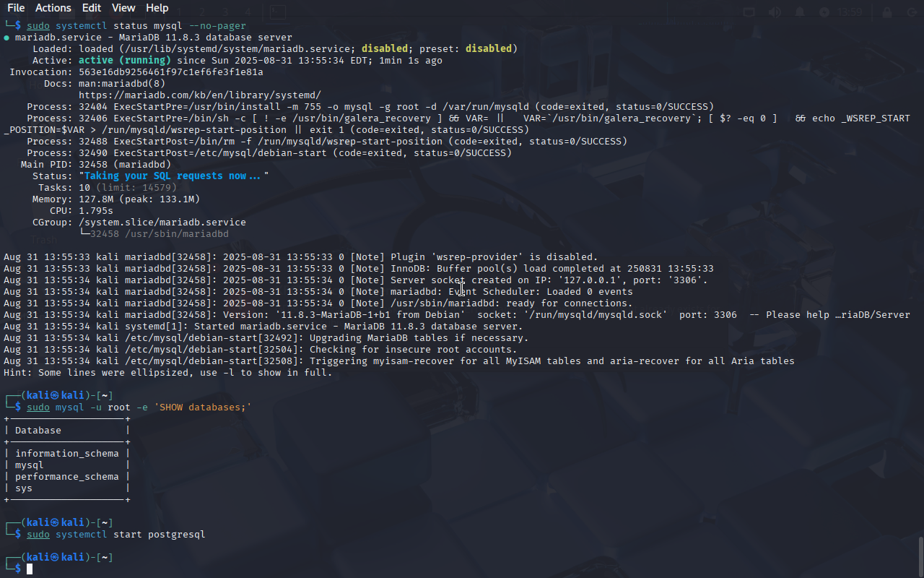Click the Process 32490 debian-start line

tap(269, 153)
